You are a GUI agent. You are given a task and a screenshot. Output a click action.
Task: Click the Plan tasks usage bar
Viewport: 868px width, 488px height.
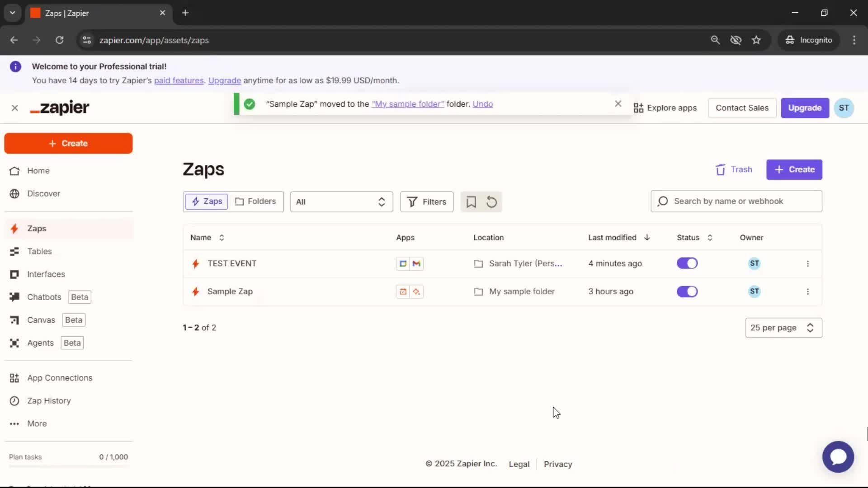tap(68, 466)
